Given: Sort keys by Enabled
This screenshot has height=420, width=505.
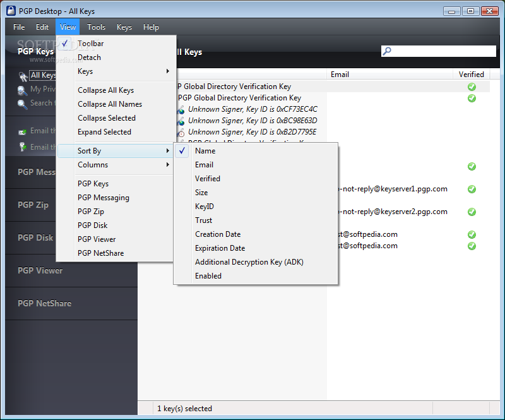Looking at the screenshot, I should click(256, 276).
